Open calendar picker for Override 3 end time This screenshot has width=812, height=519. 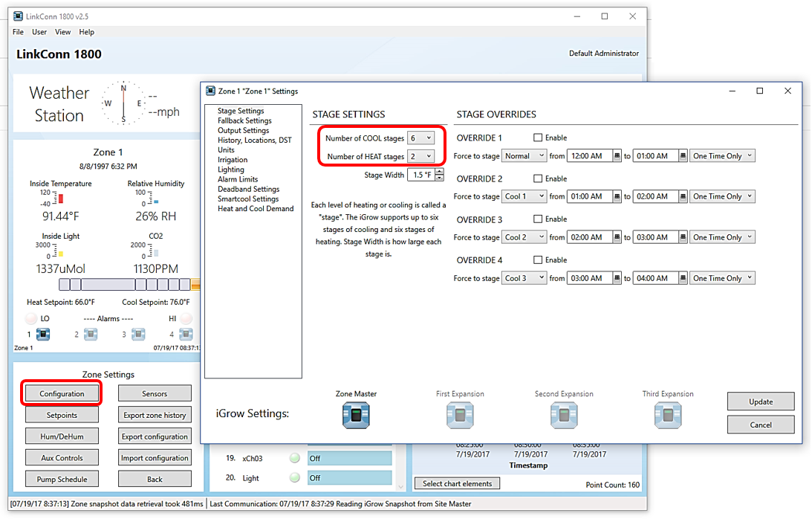(683, 237)
